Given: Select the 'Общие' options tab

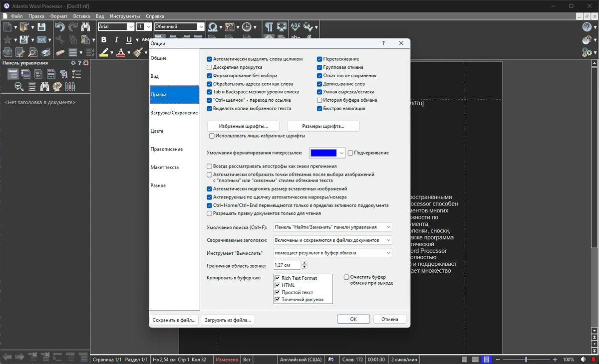Looking at the screenshot, I should point(174,58).
